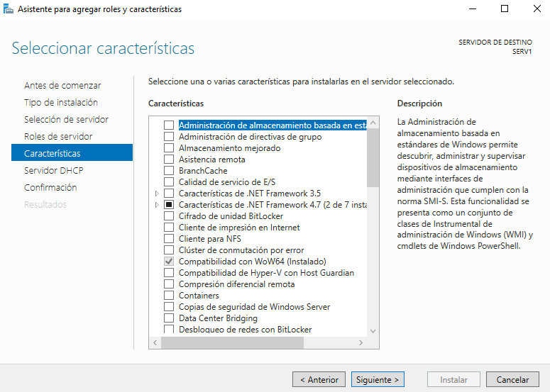Click scroll down arrow of features list
The width and height of the screenshot is (550, 392).
[x=373, y=331]
